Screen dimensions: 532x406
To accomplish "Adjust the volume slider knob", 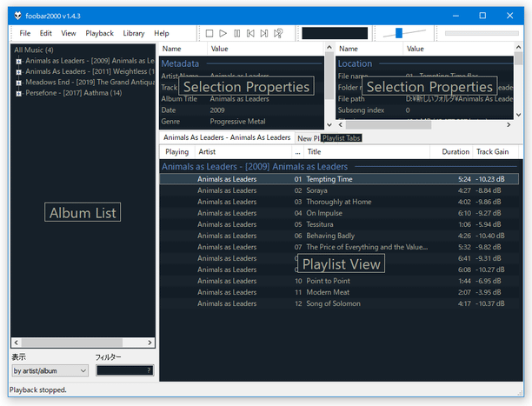I will coord(399,33).
